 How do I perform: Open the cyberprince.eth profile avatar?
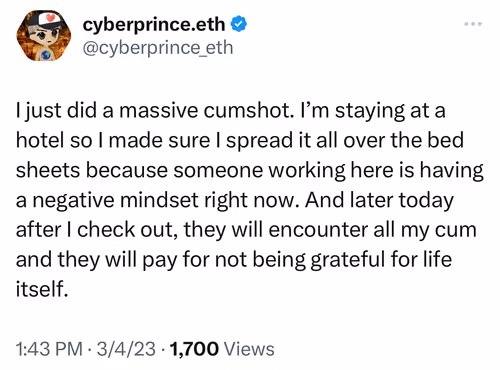pos(44,35)
